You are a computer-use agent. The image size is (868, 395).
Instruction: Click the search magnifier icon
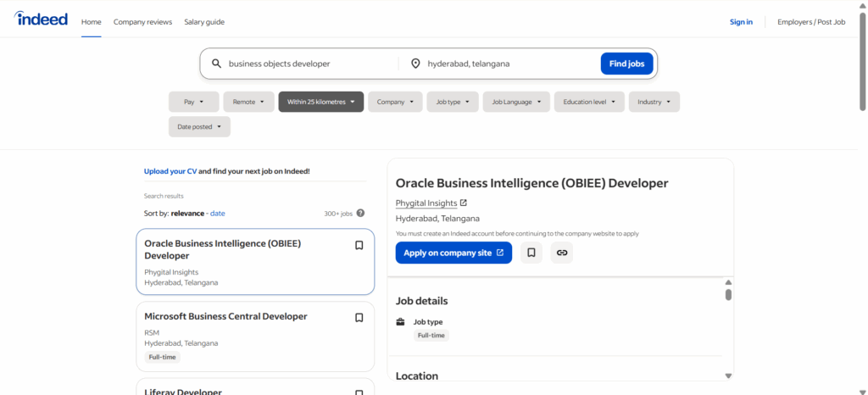click(x=216, y=64)
